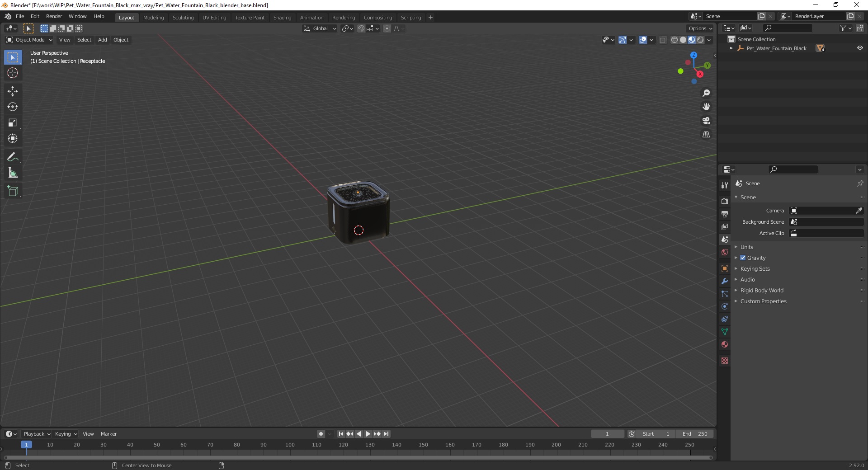Toggle the camera view icon

tap(706, 121)
